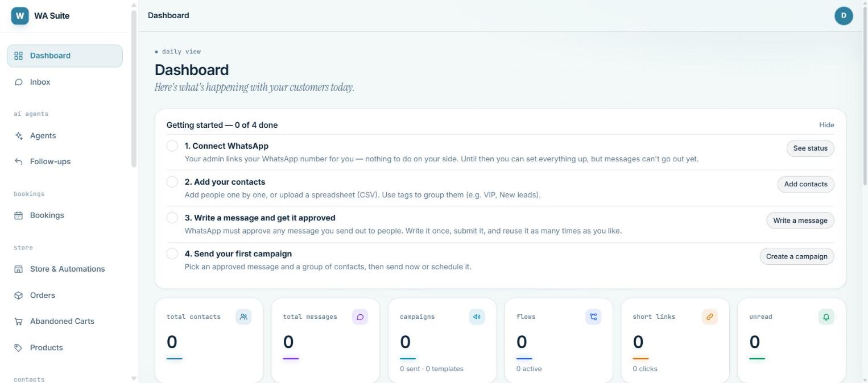The image size is (868, 383).
Task: Click the Follow-ups reply arrow icon
Action: coord(18,162)
